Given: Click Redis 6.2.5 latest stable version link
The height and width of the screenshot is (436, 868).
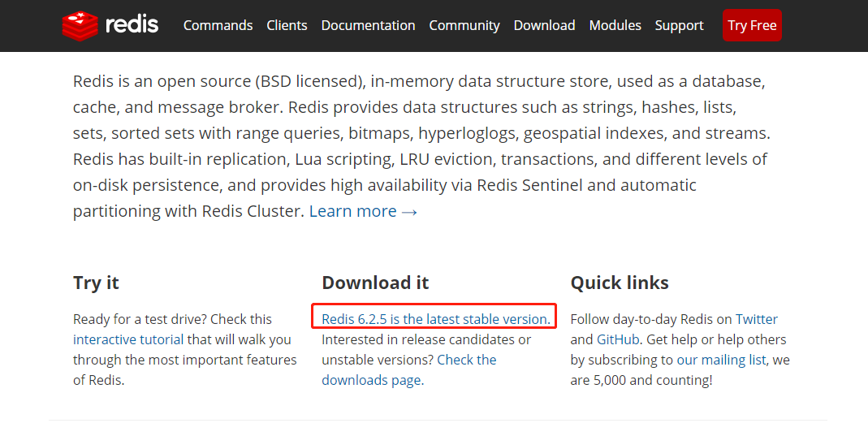Looking at the screenshot, I should 436,319.
